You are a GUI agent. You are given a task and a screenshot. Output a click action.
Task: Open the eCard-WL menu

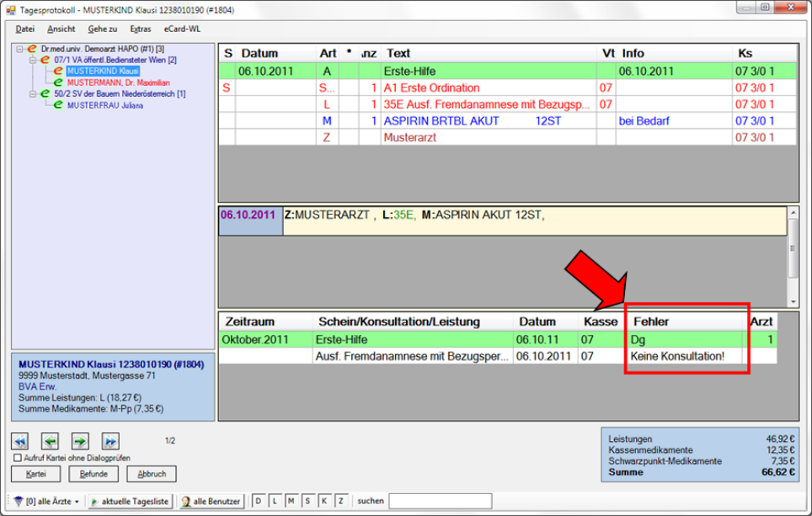tap(182, 29)
